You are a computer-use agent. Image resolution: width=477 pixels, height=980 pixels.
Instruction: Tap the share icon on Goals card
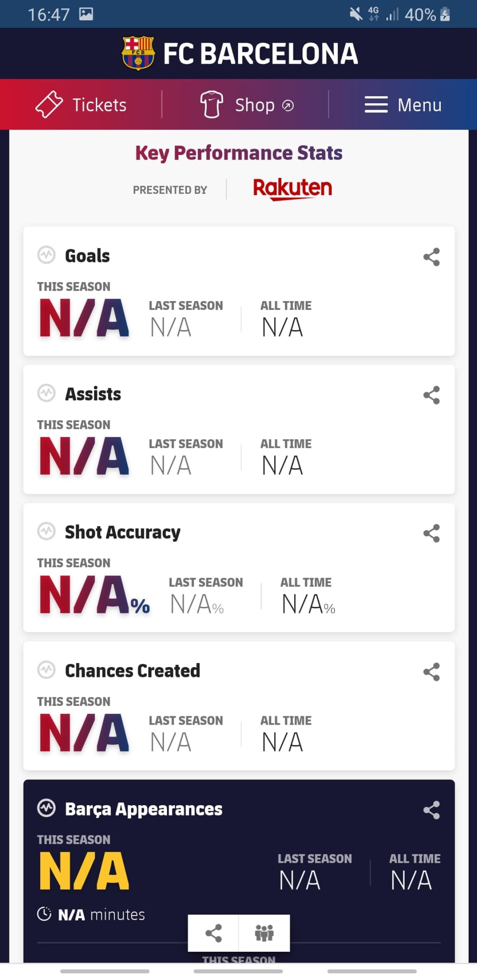click(431, 257)
